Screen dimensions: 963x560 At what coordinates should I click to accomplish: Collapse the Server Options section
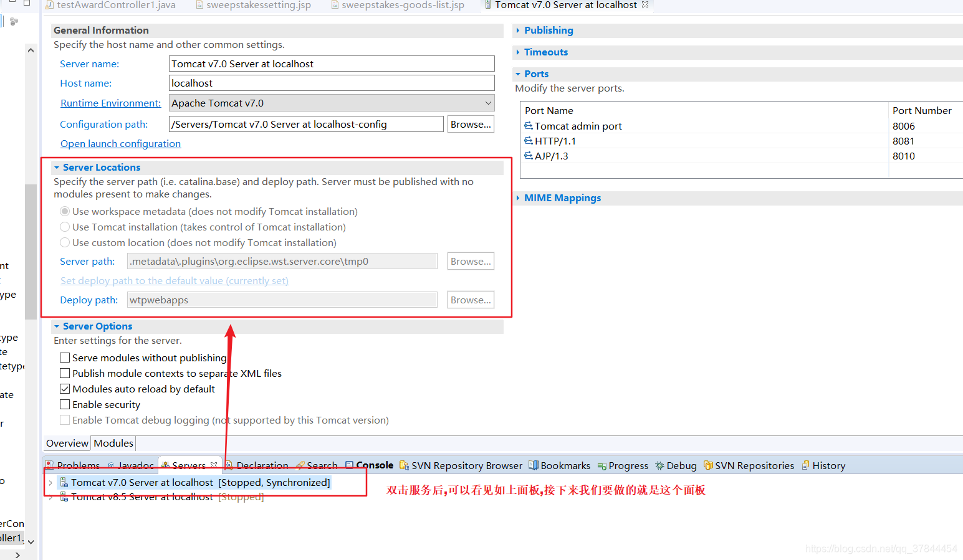pos(57,326)
